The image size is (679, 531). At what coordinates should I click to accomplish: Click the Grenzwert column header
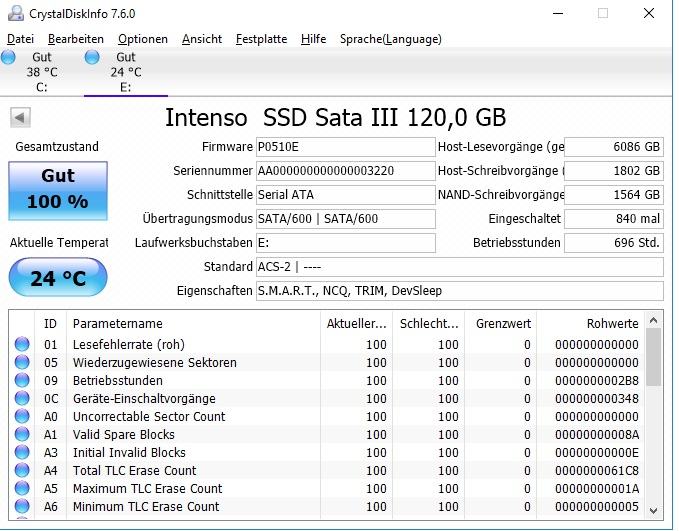pyautogui.click(x=501, y=324)
